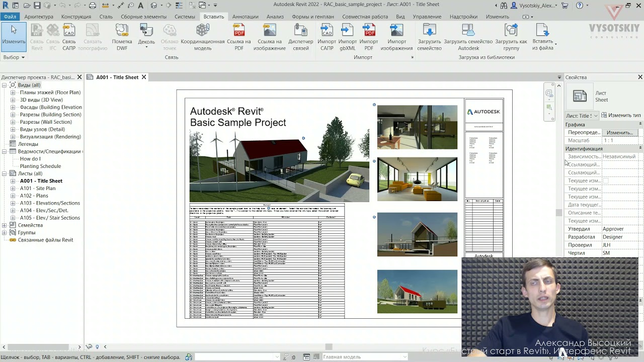Image resolution: width=644 pixels, height=362 pixels.
Task: Save the project from quick access toolbar
Action: click(x=37, y=6)
